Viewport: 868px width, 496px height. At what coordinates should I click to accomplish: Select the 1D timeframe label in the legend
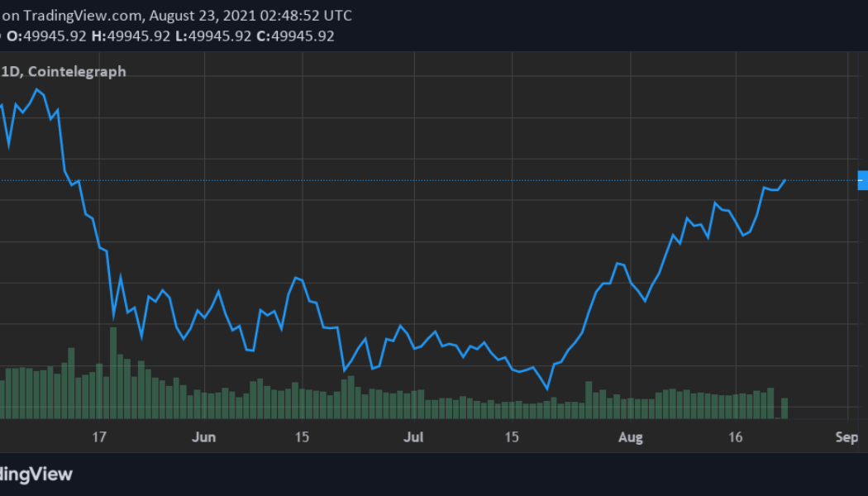[x=12, y=71]
